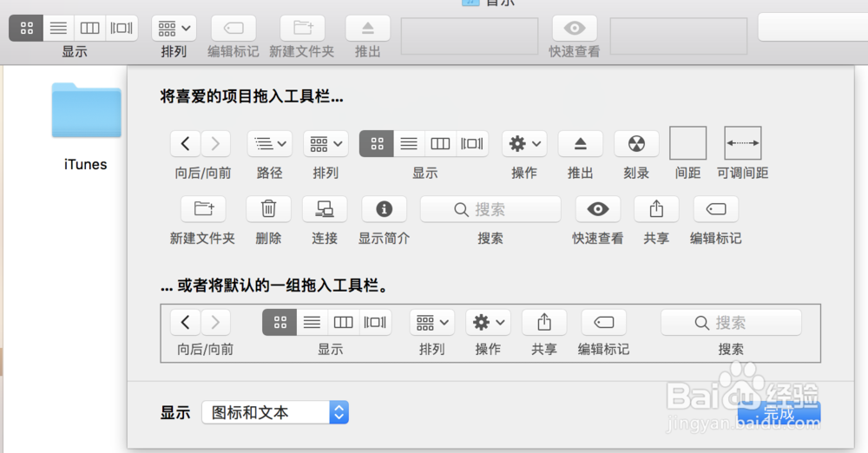The image size is (868, 453).
Task: Click the 搜索 field in the default set
Action: 731,322
